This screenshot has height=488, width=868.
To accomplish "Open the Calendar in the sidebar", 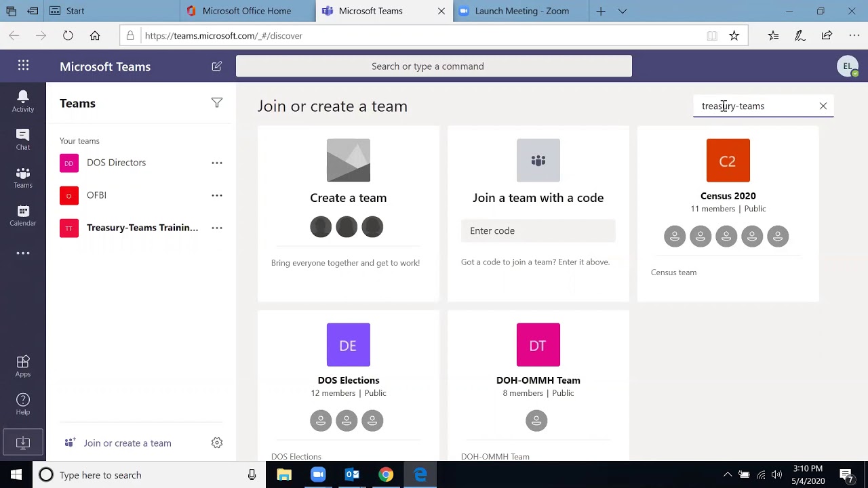I will click(x=23, y=216).
